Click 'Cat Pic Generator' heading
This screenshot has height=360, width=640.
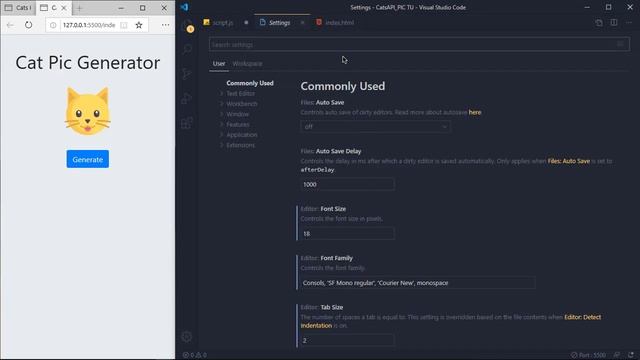(x=88, y=62)
